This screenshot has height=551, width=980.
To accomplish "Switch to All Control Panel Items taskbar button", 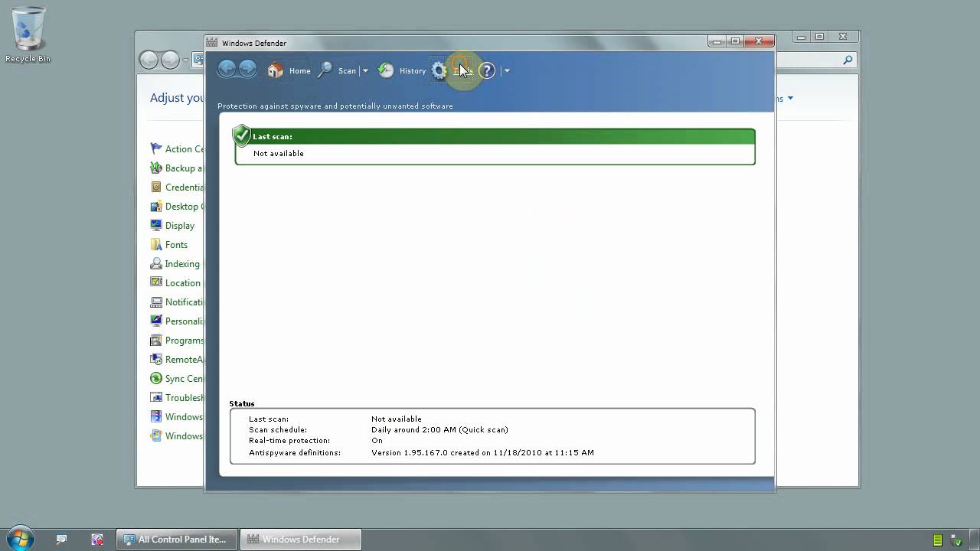I will click(x=177, y=540).
